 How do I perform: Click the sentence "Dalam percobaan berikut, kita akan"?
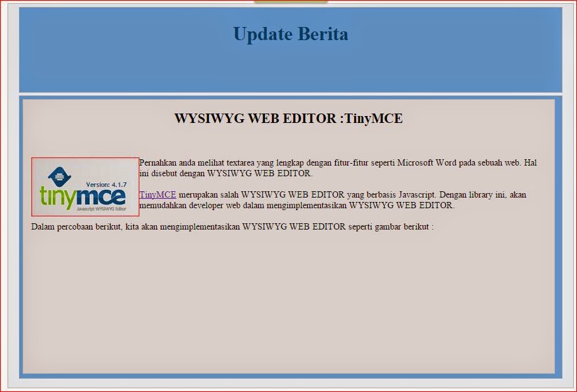(232, 226)
